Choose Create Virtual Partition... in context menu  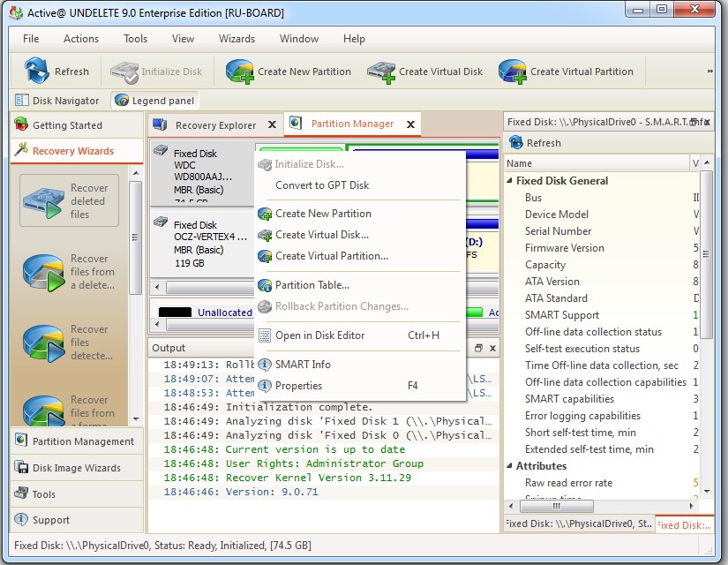point(360,256)
